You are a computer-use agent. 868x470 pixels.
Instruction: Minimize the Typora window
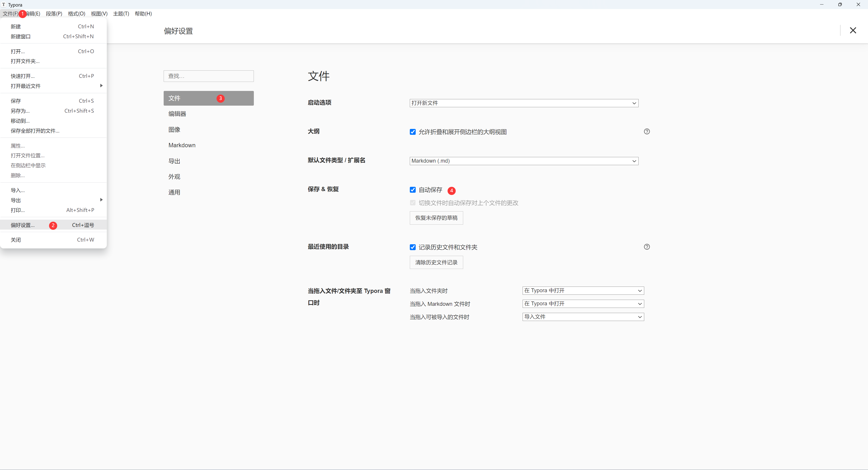click(x=821, y=4)
